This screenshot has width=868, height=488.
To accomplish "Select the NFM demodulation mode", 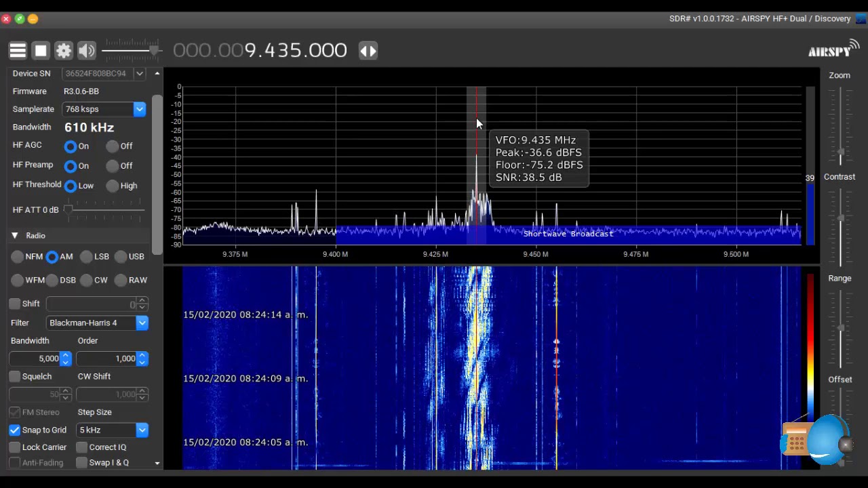I will [18, 257].
